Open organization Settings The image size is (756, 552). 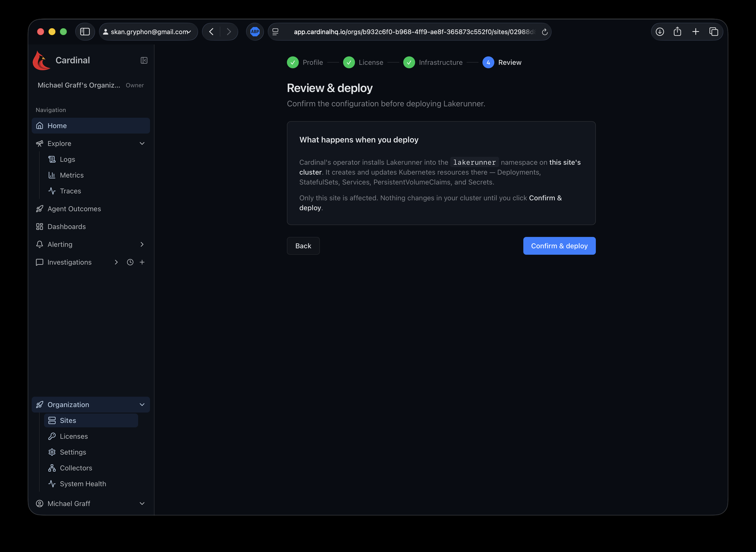point(91,452)
